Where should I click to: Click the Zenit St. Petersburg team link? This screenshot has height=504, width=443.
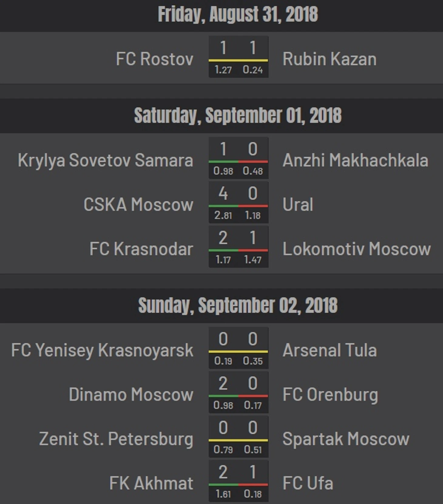tap(116, 439)
